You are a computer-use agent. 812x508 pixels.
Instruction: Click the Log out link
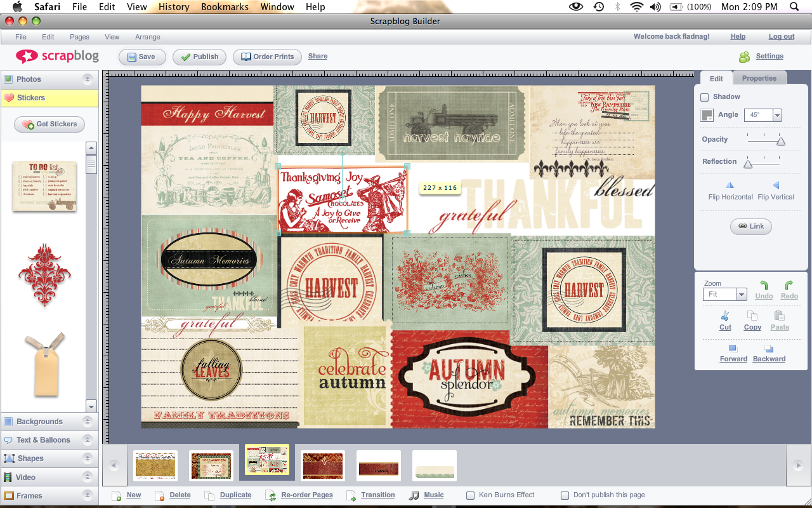point(782,37)
